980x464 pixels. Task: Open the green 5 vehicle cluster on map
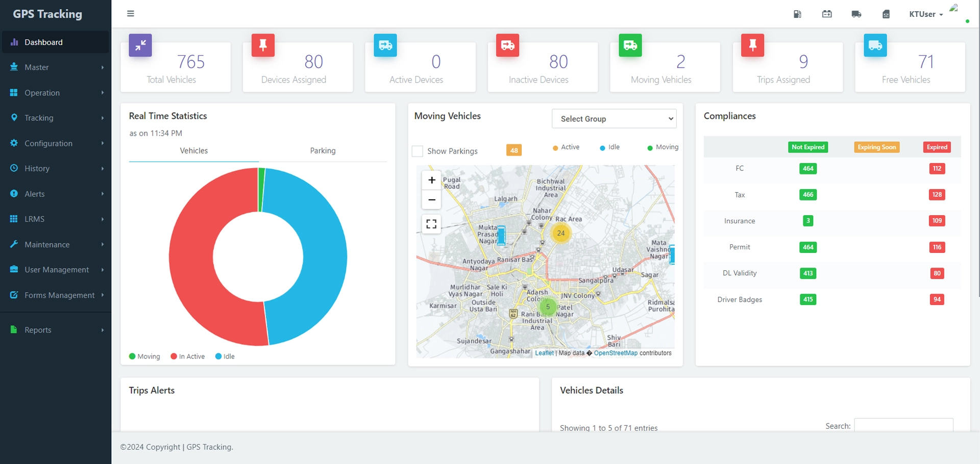tap(548, 307)
